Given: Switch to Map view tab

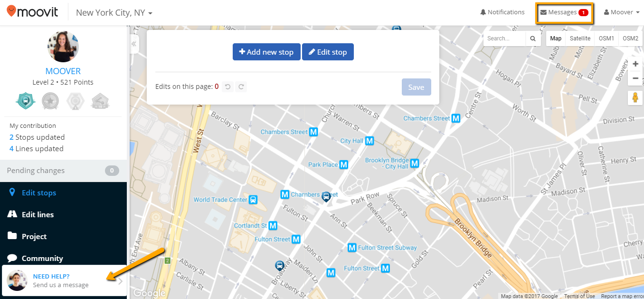Looking at the screenshot, I should click(x=556, y=39).
